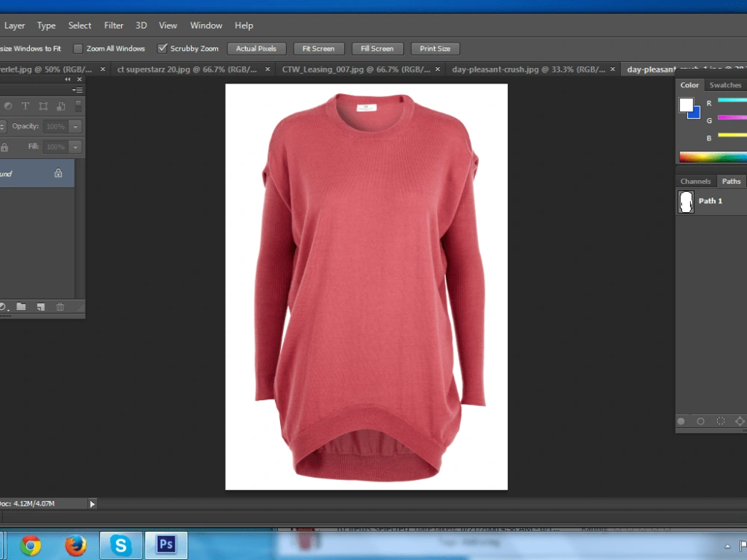Toggle the layer filtering switch
This screenshot has width=747, height=560.
click(x=78, y=106)
